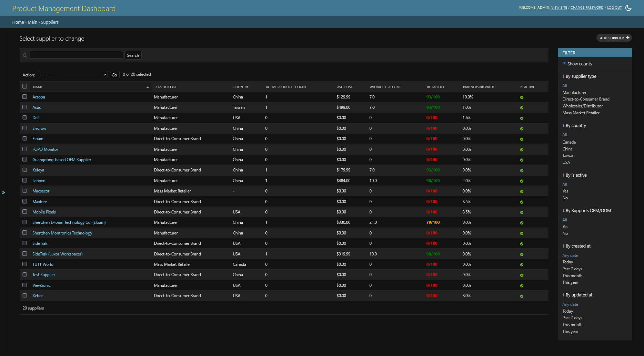The width and height of the screenshot is (644, 356).
Task: Click active green check for SideTrak row
Action: coord(522,244)
